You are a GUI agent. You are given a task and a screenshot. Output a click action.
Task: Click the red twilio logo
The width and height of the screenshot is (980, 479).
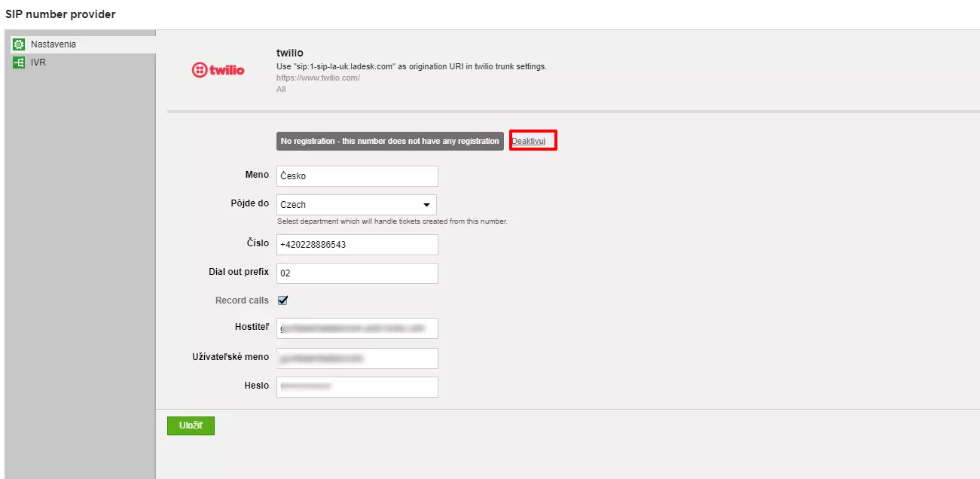[x=218, y=71]
